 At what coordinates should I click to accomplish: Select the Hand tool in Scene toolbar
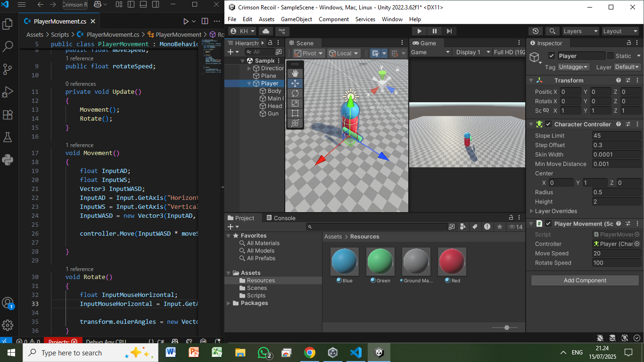295,73
